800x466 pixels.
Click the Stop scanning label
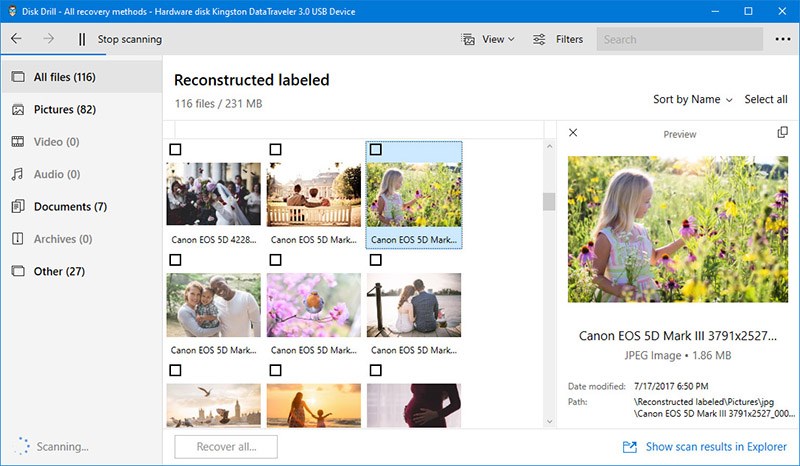pos(130,39)
